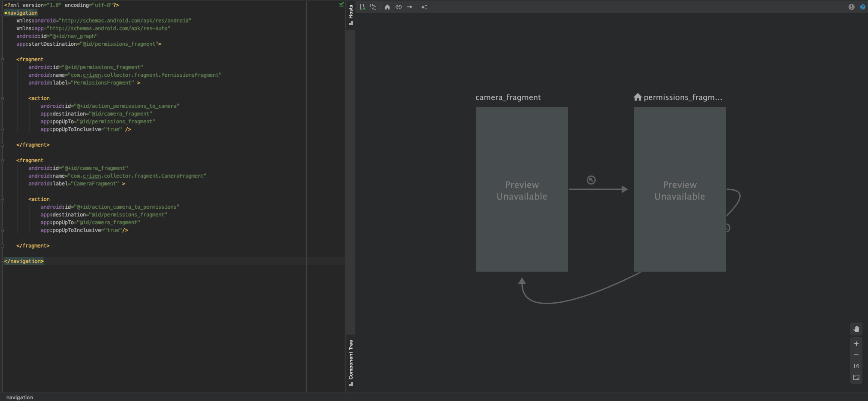Click the action_camera_to_permissions id line
Screen dimensions: 868x401
coord(110,207)
